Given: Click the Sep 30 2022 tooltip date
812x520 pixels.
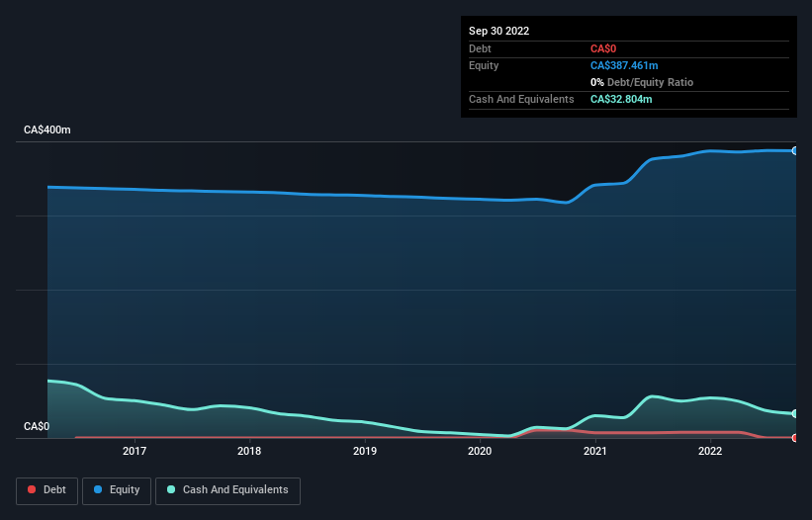Looking at the screenshot, I should point(498,31).
